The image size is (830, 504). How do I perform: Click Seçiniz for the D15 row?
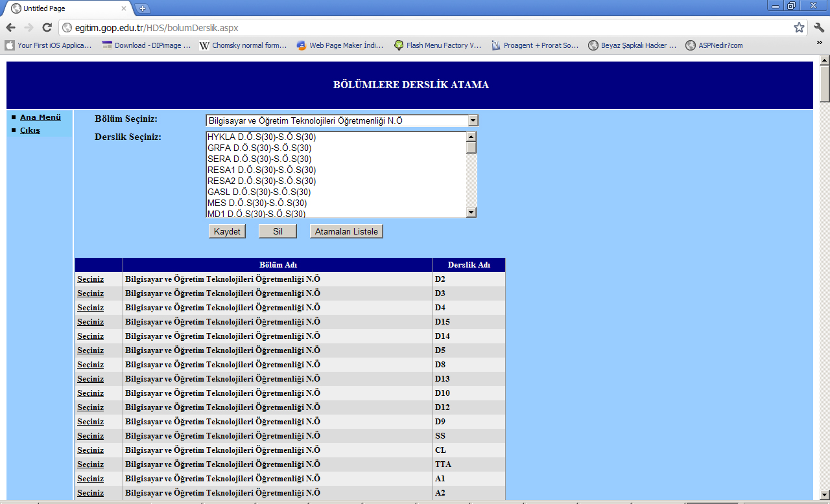pos(90,322)
